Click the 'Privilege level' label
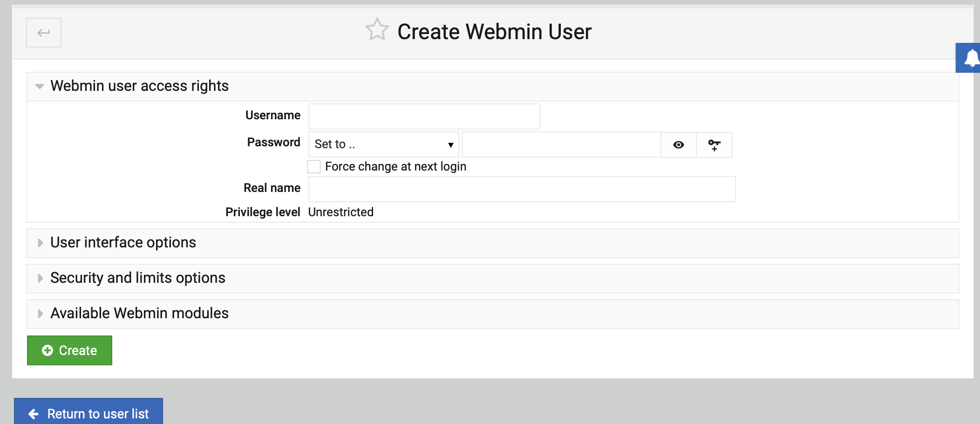This screenshot has width=980, height=424. click(x=263, y=212)
